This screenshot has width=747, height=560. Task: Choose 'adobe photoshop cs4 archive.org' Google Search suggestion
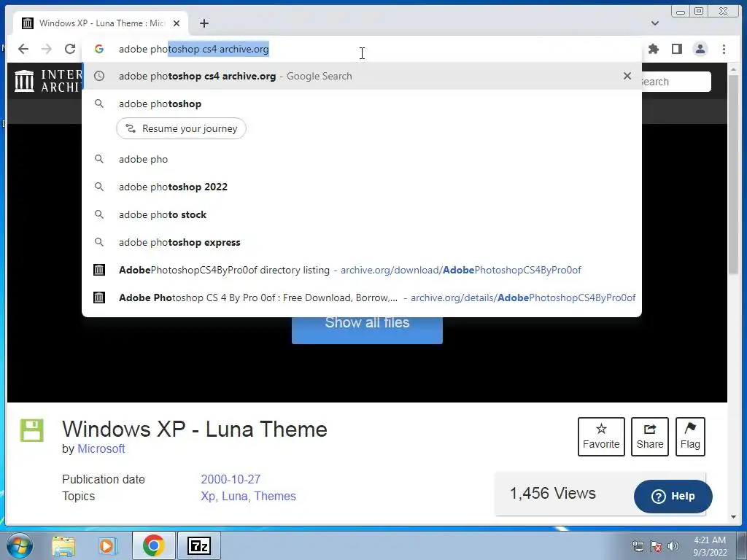click(x=362, y=76)
